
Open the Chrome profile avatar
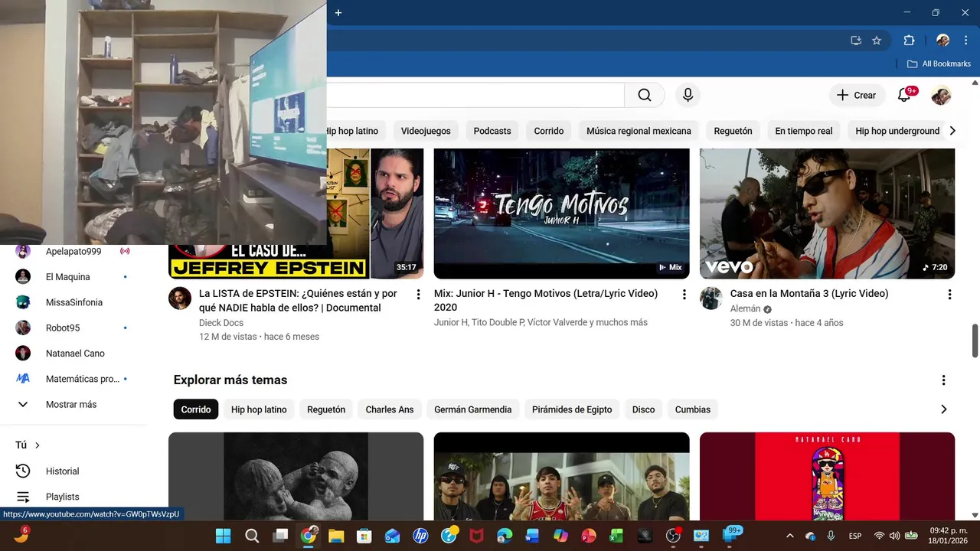[x=943, y=41]
